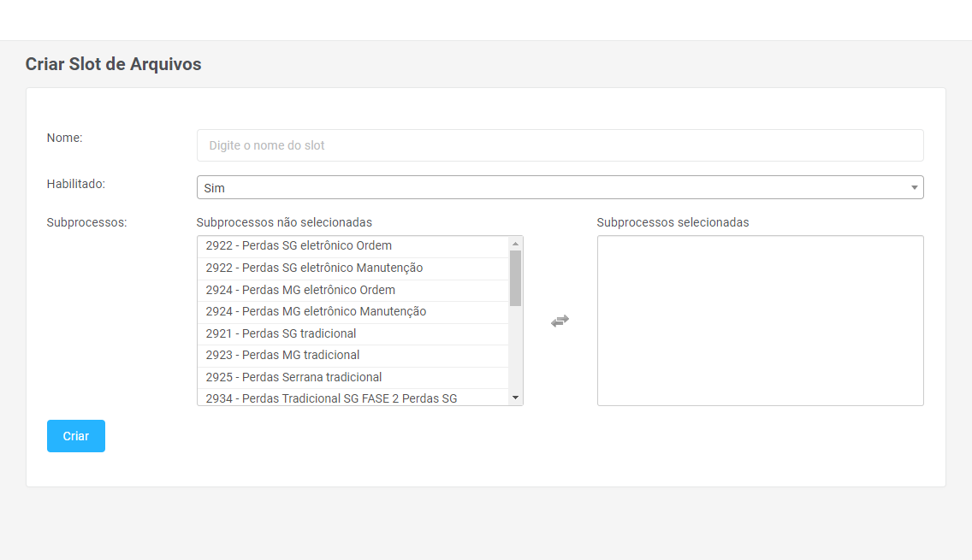
Task: Click the scrollbar track below the thumb
Action: coord(515,351)
